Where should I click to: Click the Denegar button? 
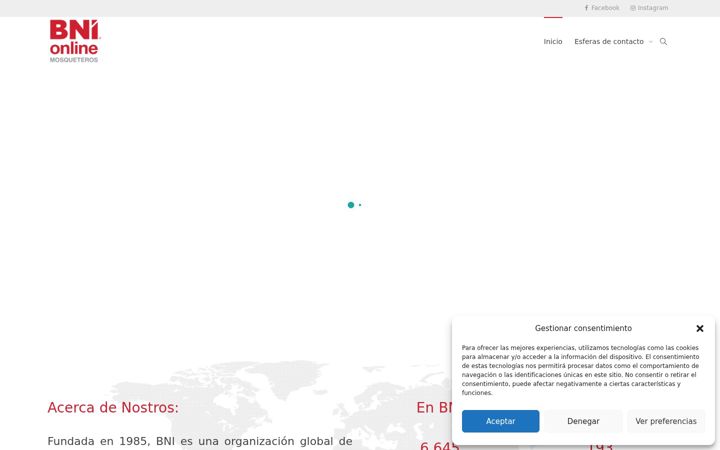tap(583, 421)
